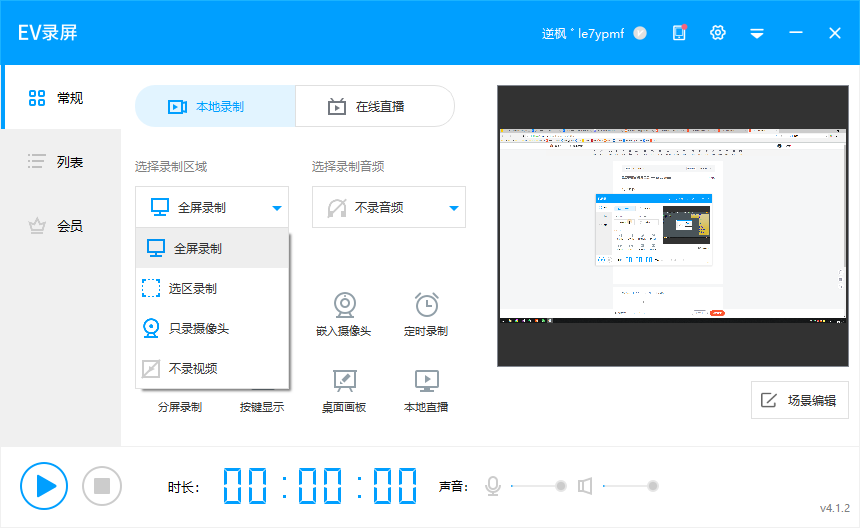Adjust the speaker volume slider handle
The height and width of the screenshot is (528, 860).
pyautogui.click(x=653, y=486)
